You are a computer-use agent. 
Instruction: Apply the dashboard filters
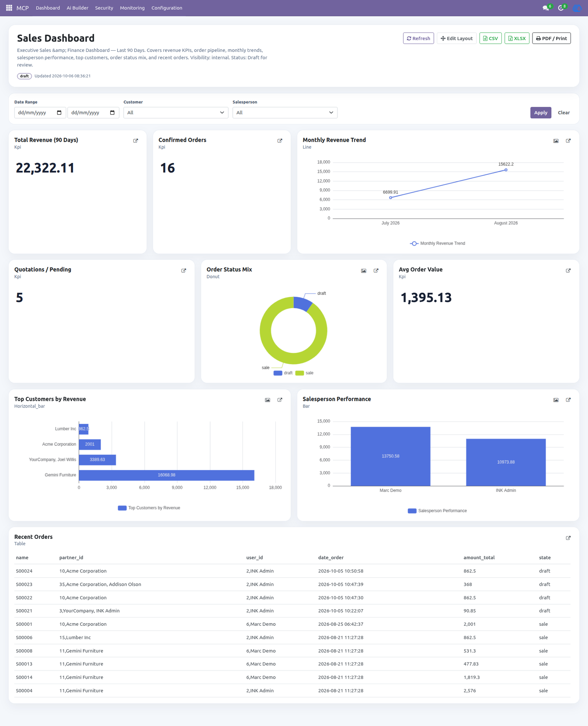[x=540, y=113]
